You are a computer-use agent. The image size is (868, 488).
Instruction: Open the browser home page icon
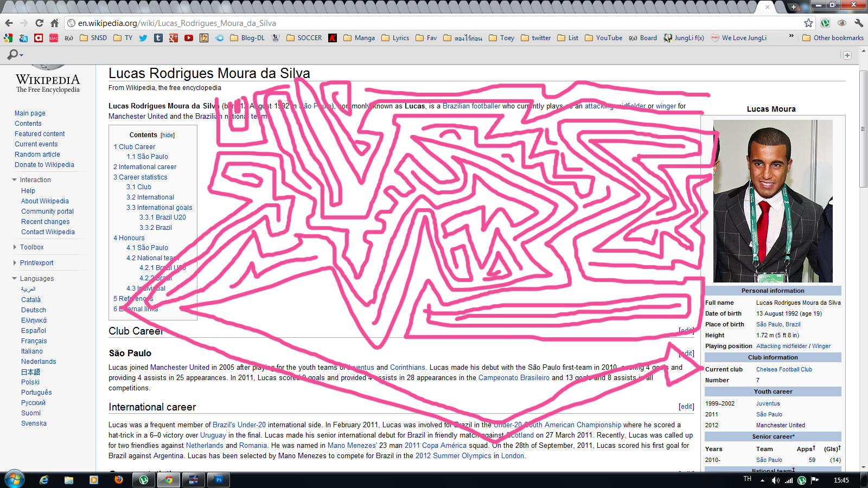point(54,23)
